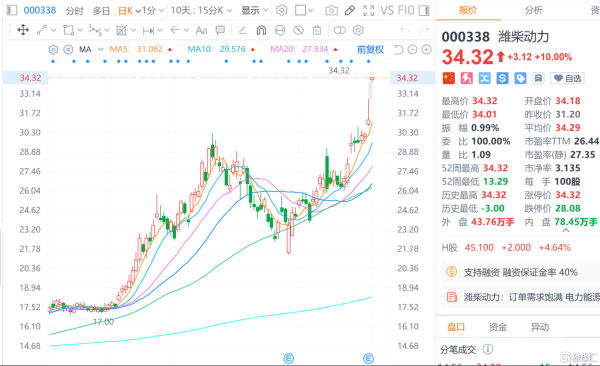Viewport: 600px width, 366px height.
Task: Open chart settings gear in top toolbar
Action: (282, 10)
